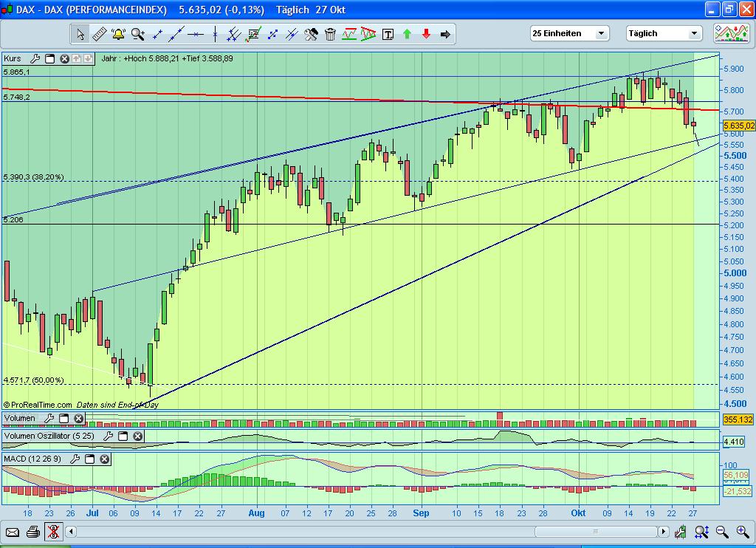Open the chart templates icon at top right
The height and width of the screenshot is (548, 756).
tap(732, 33)
